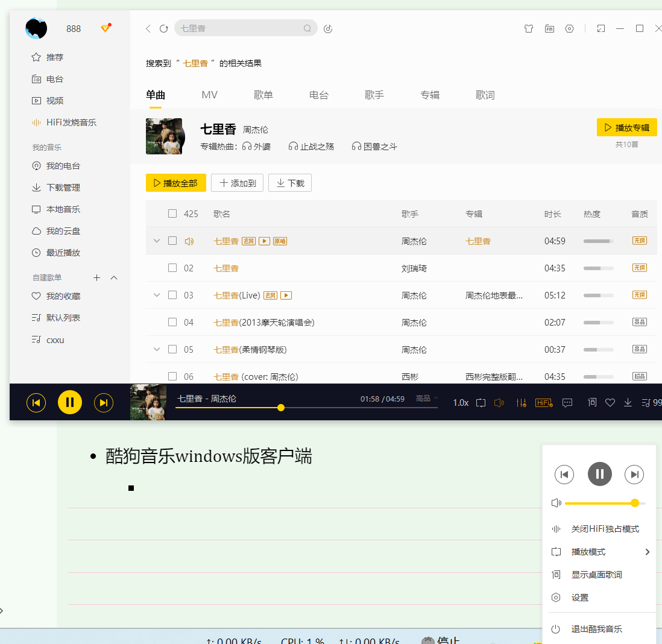The height and width of the screenshot is (644, 662).
Task: Favorite the current song with heart icon
Action: point(610,403)
